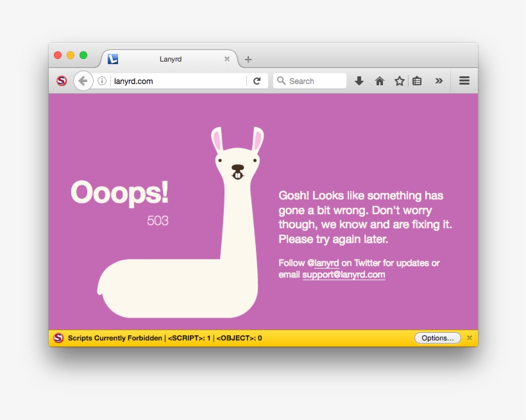Bookmark this page with the star
Viewport: 526px width, 420px height.
[x=399, y=81]
